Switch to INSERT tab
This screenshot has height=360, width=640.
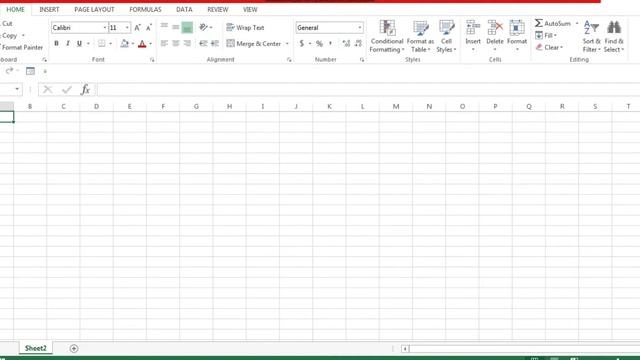(49, 9)
